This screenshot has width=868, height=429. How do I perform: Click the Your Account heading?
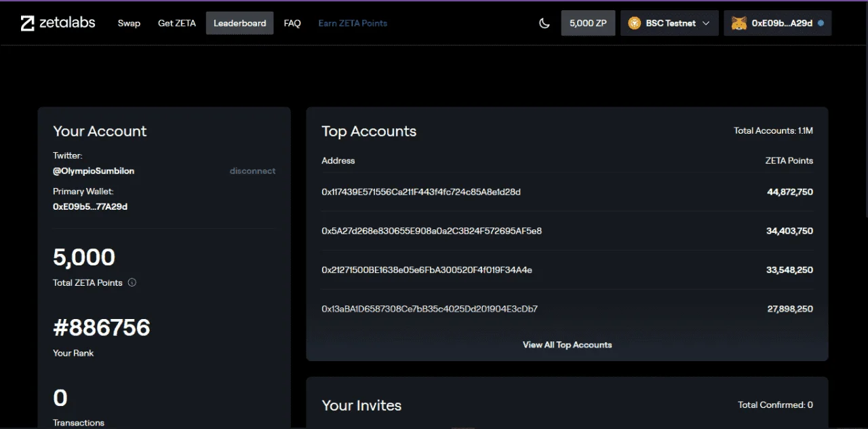(x=100, y=131)
